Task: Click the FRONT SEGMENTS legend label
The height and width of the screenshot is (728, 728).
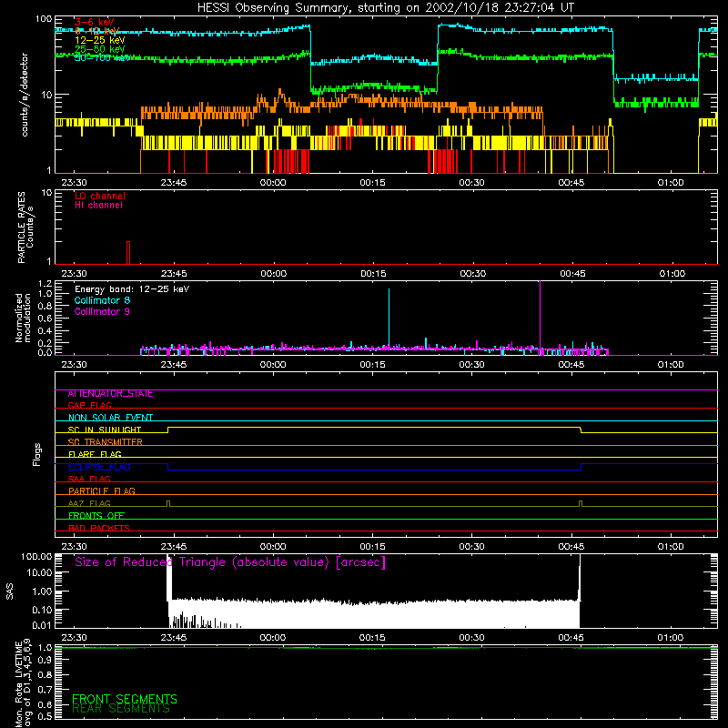Action: (x=125, y=699)
